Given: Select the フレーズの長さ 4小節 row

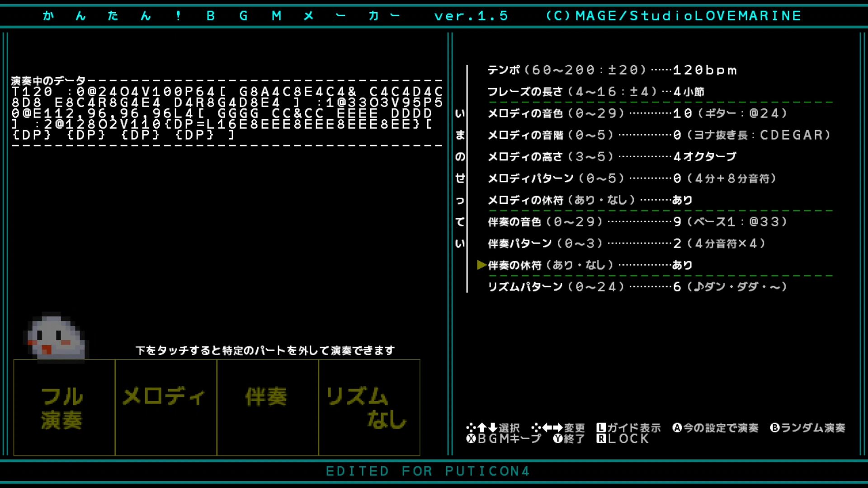Looking at the screenshot, I should pyautogui.click(x=596, y=92).
